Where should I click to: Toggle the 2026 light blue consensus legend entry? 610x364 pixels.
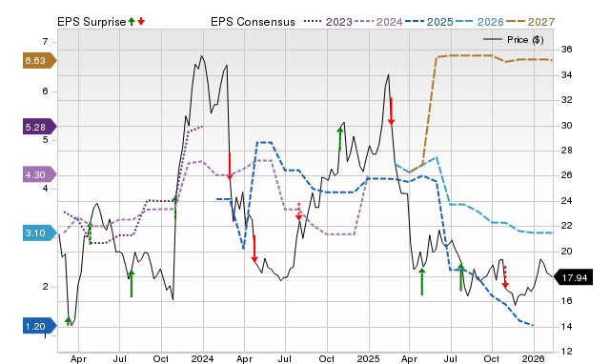point(479,22)
